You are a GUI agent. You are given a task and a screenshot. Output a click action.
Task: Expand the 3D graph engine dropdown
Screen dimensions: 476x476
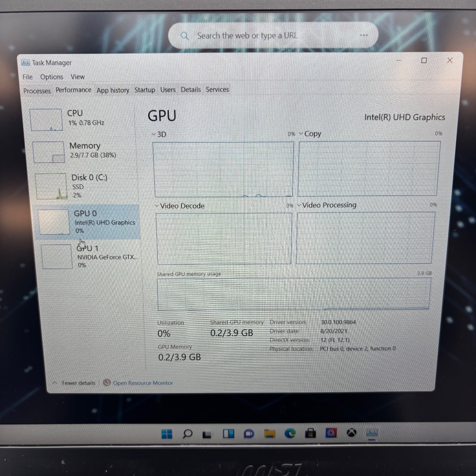tap(154, 134)
